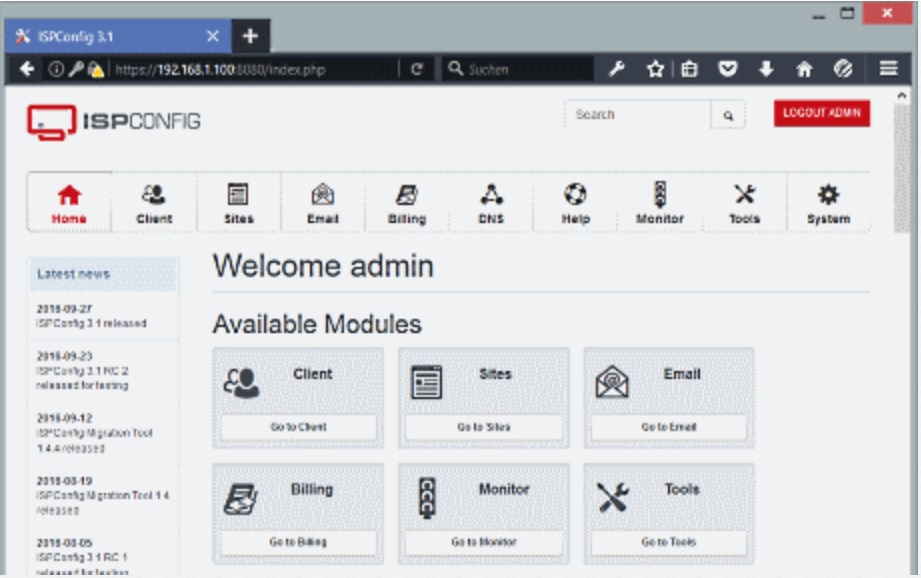Log out with LOGOUT ADMIN button
The image size is (921, 578).
822,113
